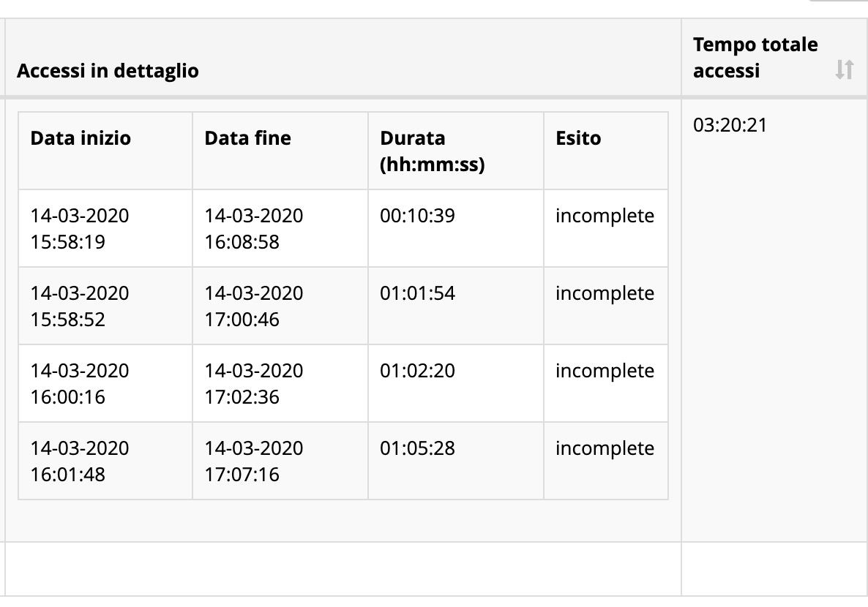Click incomplete status in the 01:05:28 row
The width and height of the screenshot is (868, 607).
click(605, 448)
